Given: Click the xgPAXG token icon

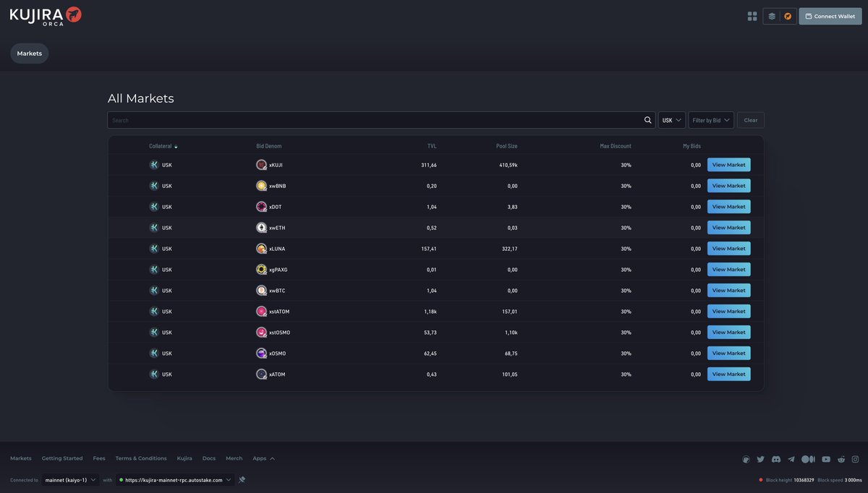Looking at the screenshot, I should [261, 270].
